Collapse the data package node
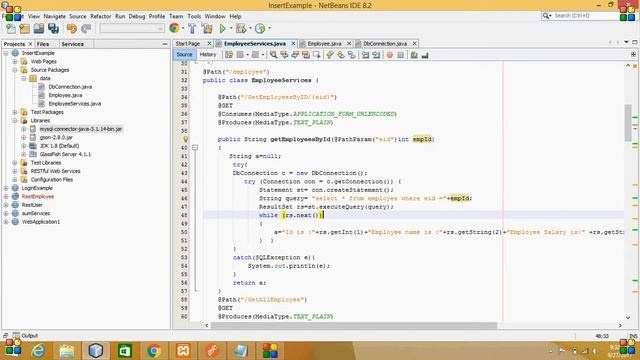The width and height of the screenshot is (640, 360). point(24,78)
